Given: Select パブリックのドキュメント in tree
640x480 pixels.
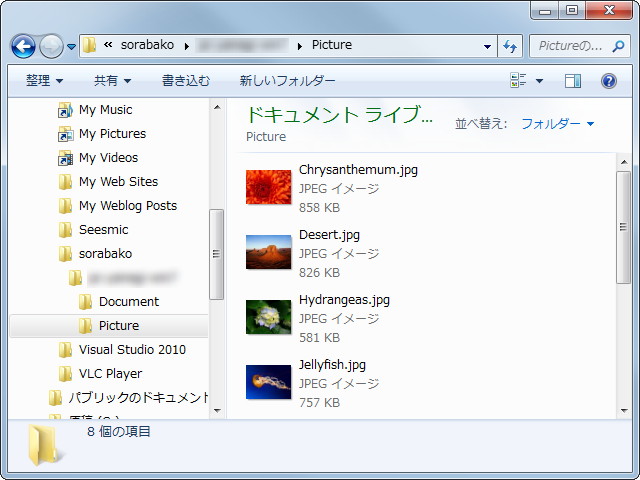Looking at the screenshot, I should [138, 398].
